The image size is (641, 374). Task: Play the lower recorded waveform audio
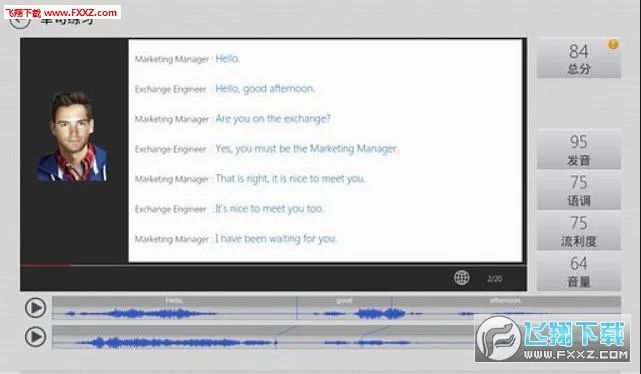coord(36,337)
